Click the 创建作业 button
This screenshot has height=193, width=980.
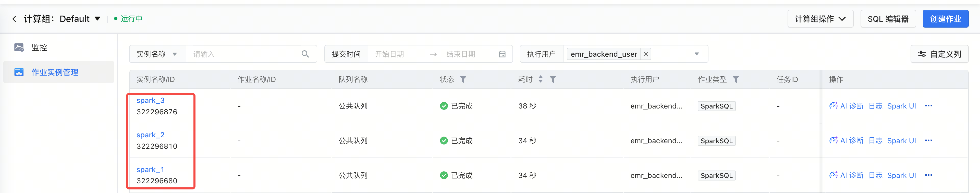pyautogui.click(x=945, y=19)
